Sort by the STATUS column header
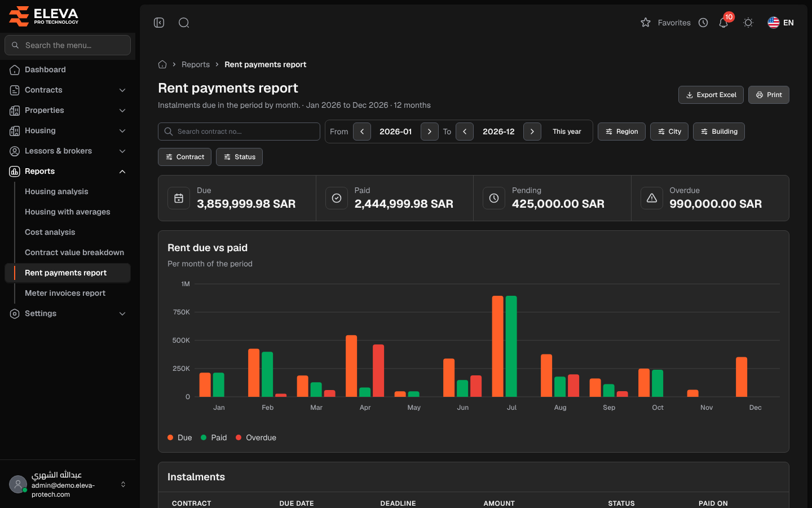 click(621, 503)
